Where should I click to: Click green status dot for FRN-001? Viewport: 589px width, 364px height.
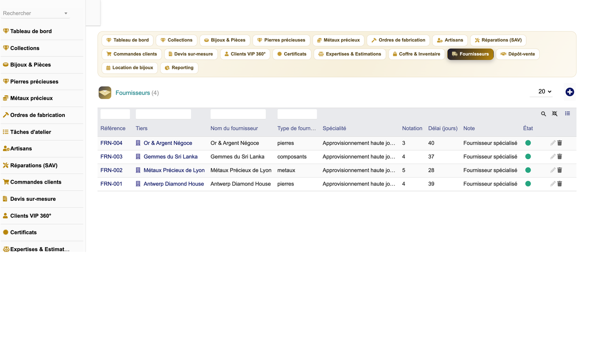pyautogui.click(x=528, y=184)
